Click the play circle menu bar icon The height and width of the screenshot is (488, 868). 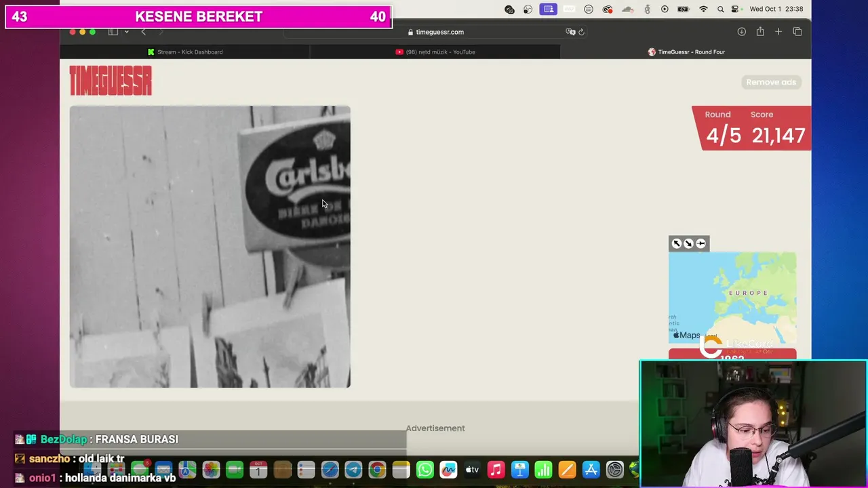(x=665, y=9)
